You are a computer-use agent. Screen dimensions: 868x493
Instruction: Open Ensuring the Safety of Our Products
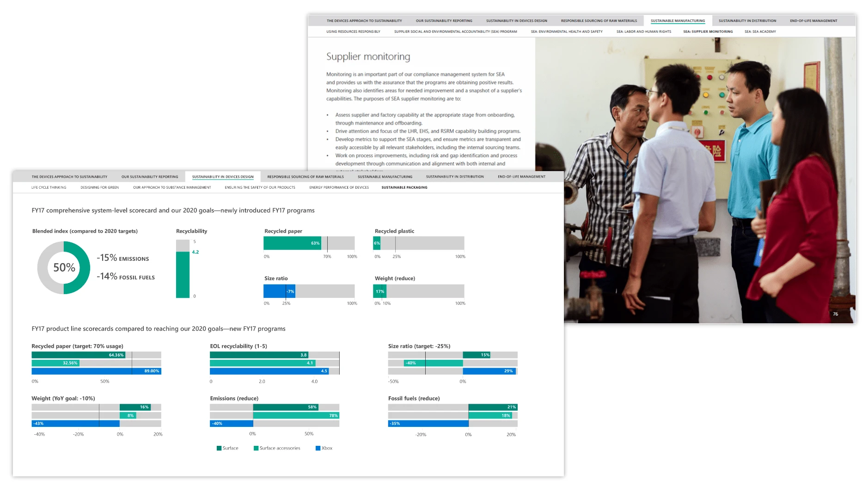point(260,187)
